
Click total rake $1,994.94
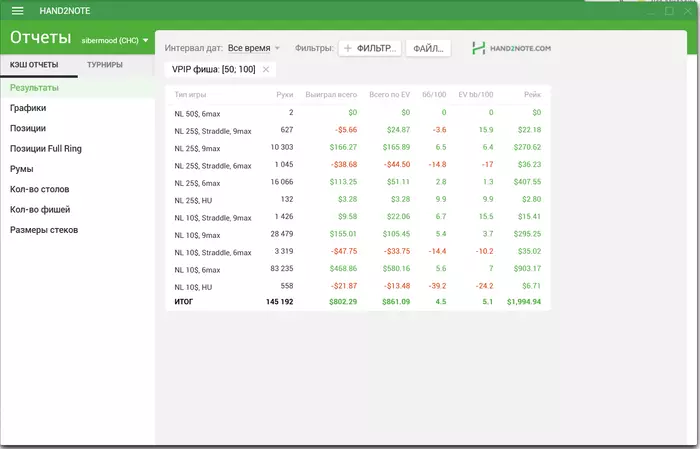pyautogui.click(x=524, y=302)
